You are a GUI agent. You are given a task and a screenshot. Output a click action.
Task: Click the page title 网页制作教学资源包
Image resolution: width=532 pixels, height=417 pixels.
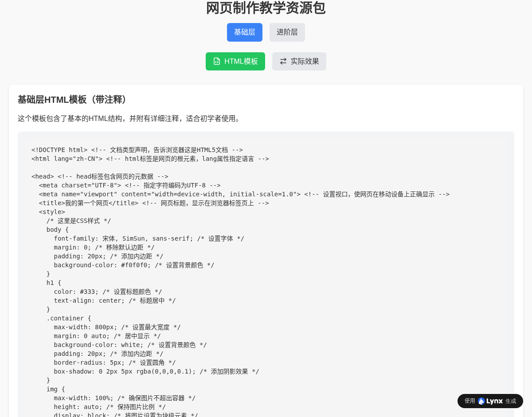pyautogui.click(x=266, y=8)
